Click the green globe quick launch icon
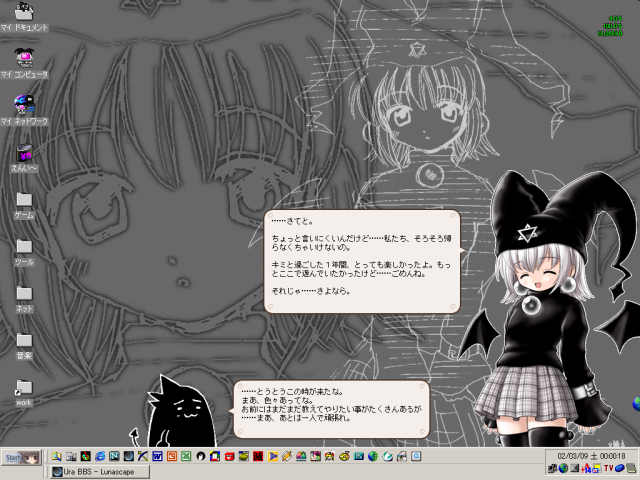This screenshot has width=640, height=480. (373, 456)
